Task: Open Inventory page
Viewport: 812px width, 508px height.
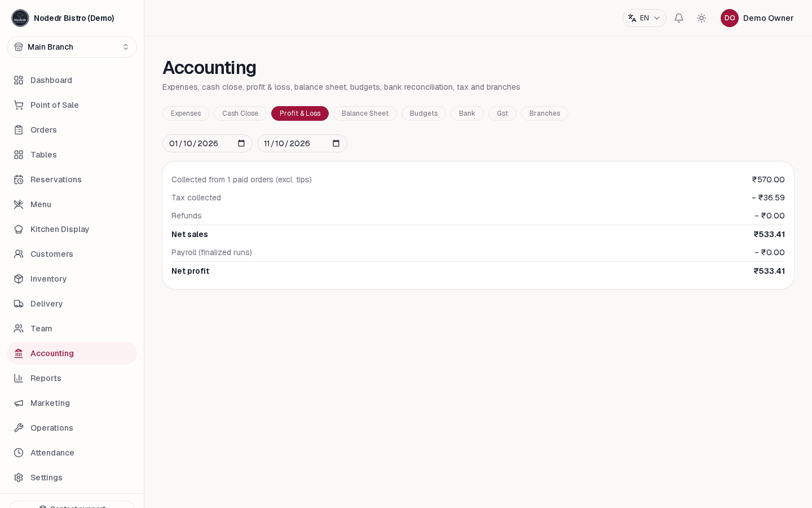Action: click(x=72, y=279)
